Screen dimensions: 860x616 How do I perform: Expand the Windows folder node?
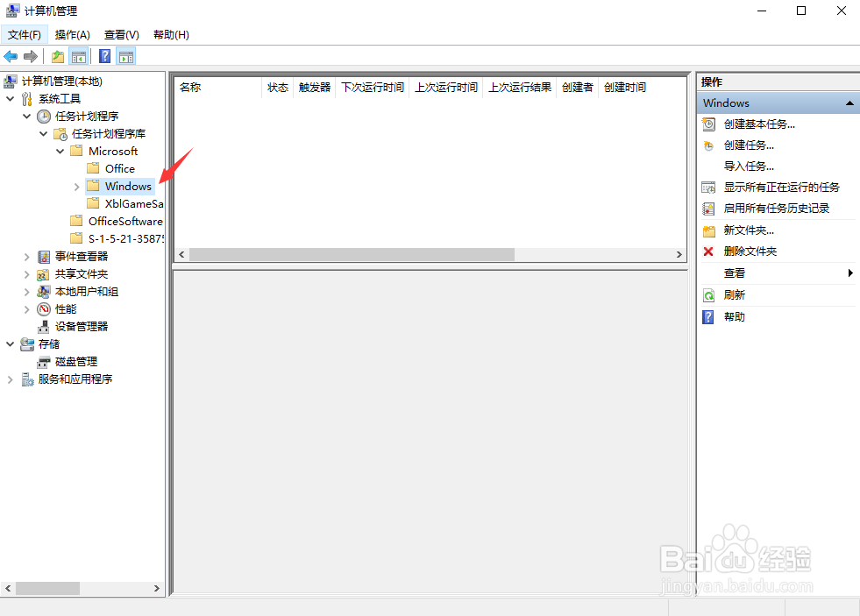77,187
